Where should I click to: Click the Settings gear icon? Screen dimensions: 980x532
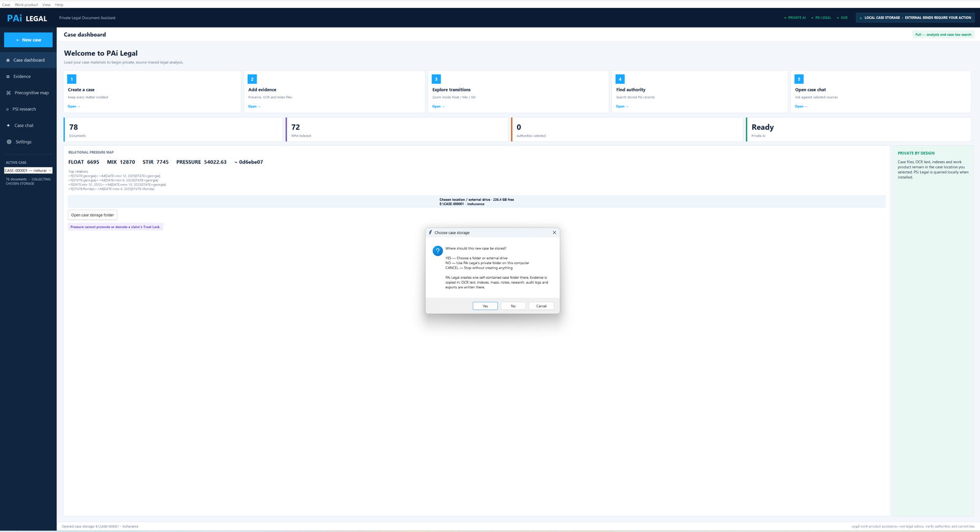point(9,142)
